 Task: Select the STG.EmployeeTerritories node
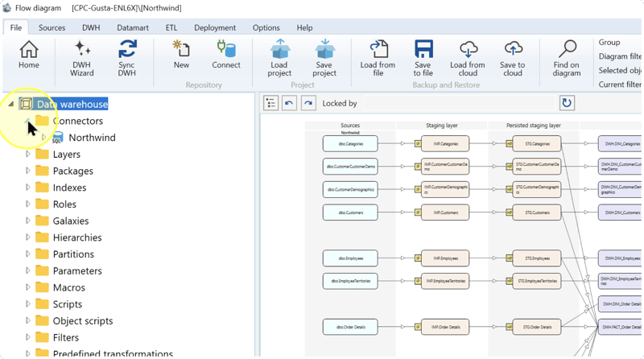[537, 281]
